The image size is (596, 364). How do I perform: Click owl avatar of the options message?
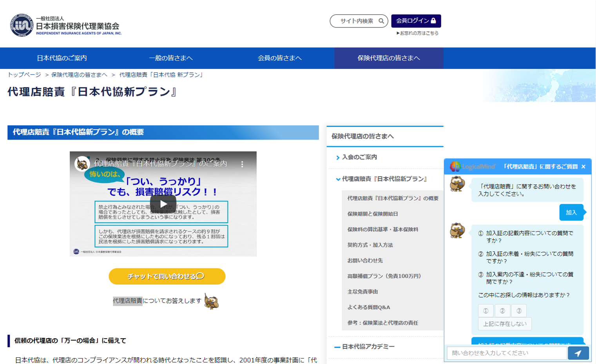point(457,230)
